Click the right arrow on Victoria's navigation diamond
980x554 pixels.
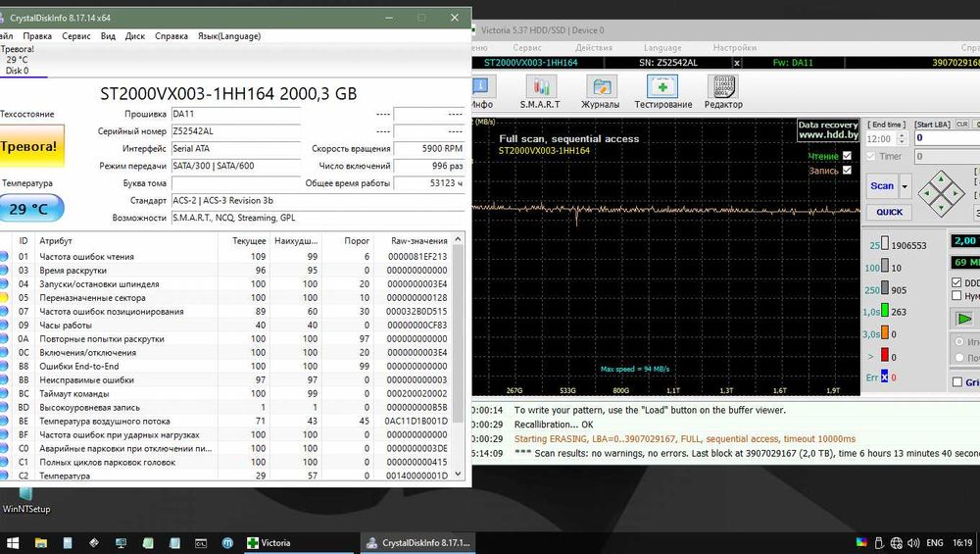coord(955,194)
